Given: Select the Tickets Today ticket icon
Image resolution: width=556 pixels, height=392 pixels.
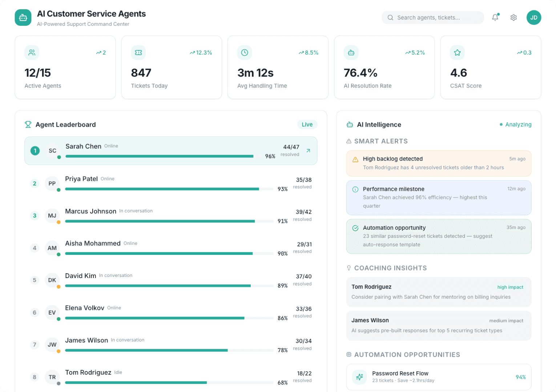Looking at the screenshot, I should tap(138, 53).
